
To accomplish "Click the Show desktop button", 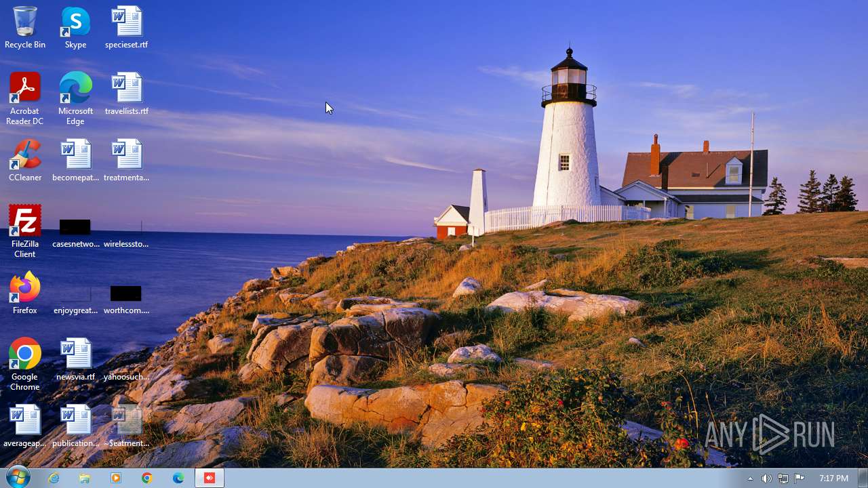I will click(863, 478).
